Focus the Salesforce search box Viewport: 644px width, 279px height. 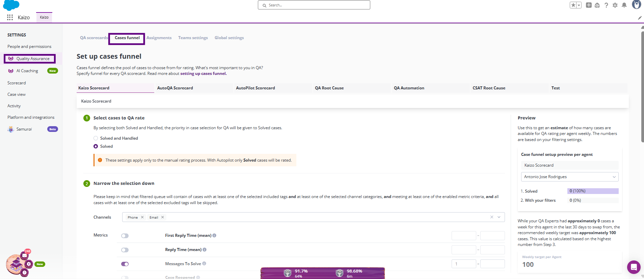pyautogui.click(x=314, y=5)
